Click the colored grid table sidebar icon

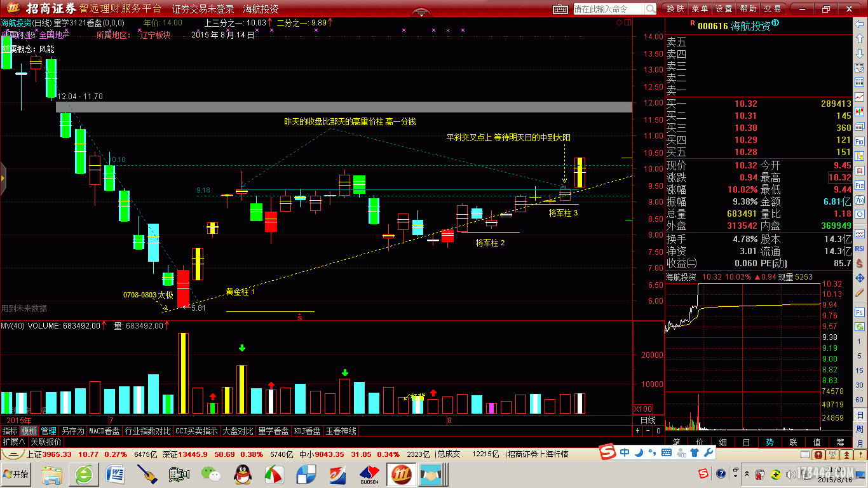860,83
